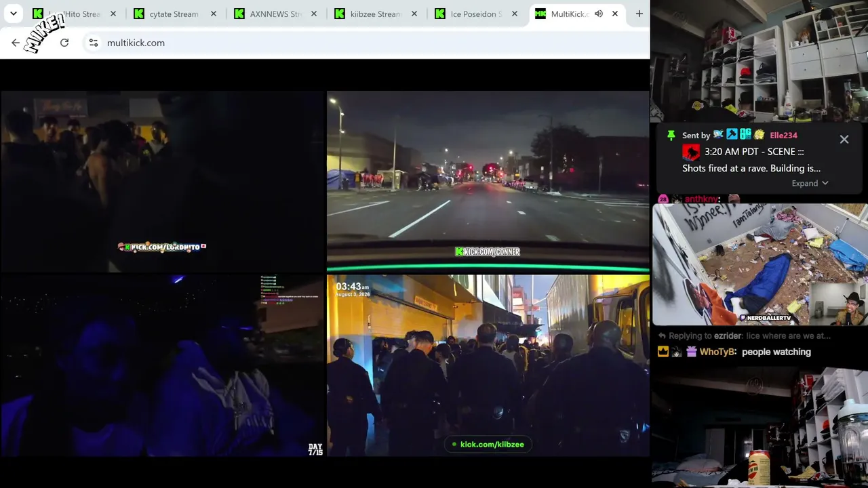Click the kick.com/lordhito overlay label
The image size is (868, 488).
[x=162, y=247]
